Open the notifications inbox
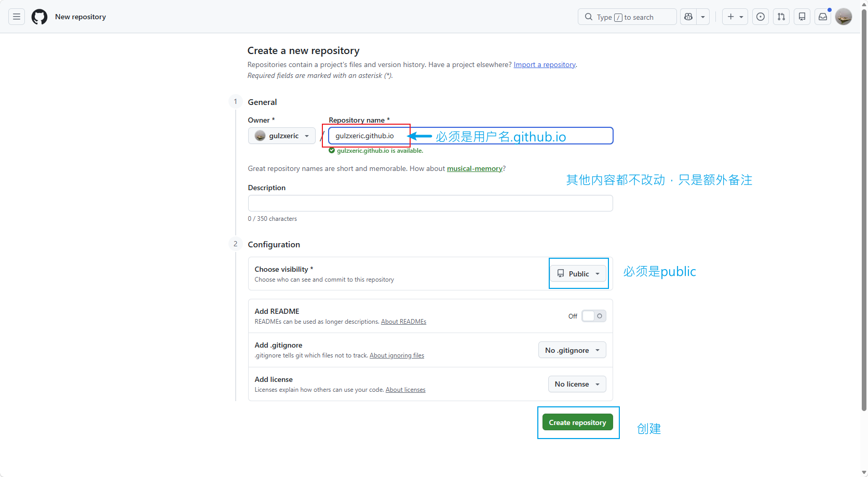The image size is (868, 477). point(823,17)
